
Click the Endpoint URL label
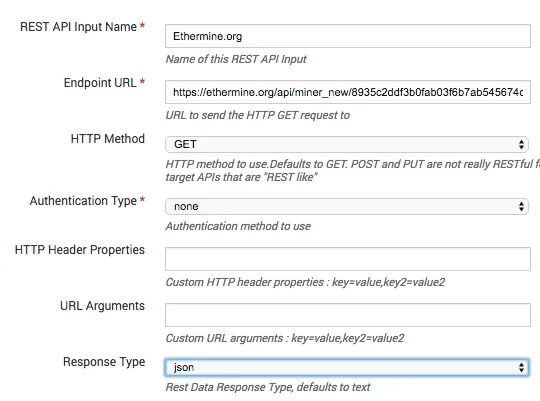click(100, 83)
